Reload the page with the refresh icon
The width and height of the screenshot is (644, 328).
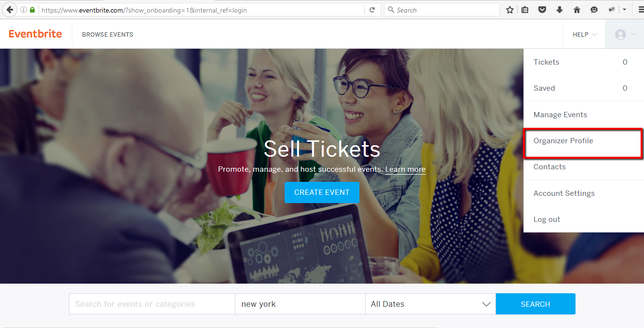tap(372, 10)
